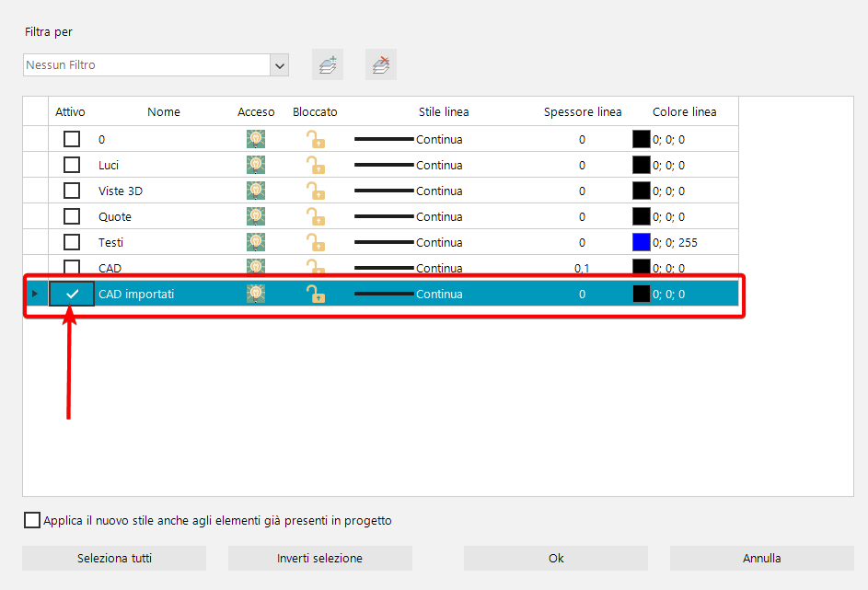Click the padlock icon on CAD importati layer
868x590 pixels.
316,294
